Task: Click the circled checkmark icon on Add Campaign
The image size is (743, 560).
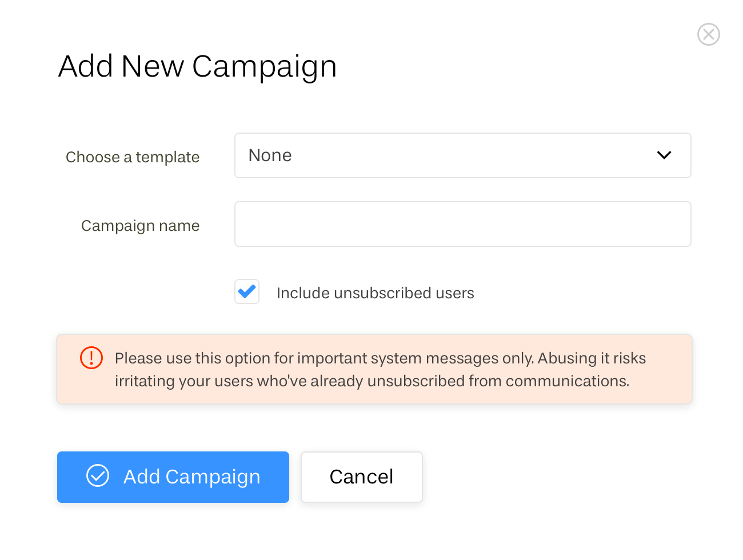Action: coord(98,475)
